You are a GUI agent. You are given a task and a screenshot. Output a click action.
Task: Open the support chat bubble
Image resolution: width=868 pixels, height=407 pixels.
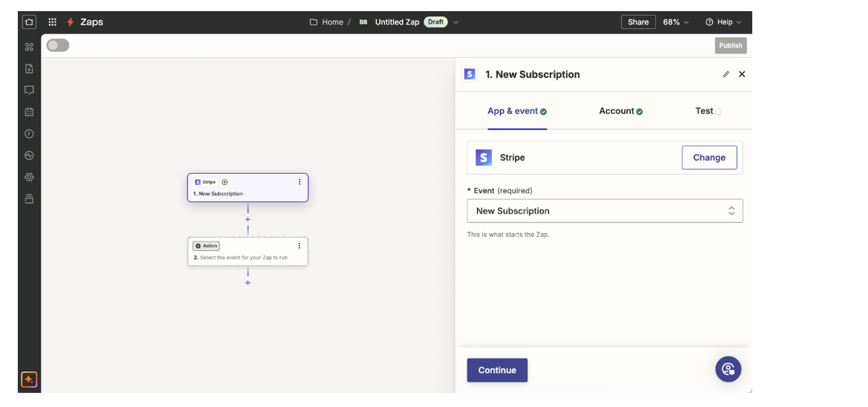click(x=728, y=369)
